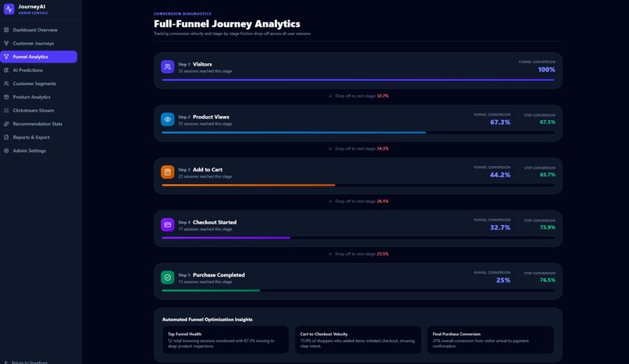Click the blue Product Views progress bar
The height and width of the screenshot is (364, 629).
tap(293, 133)
